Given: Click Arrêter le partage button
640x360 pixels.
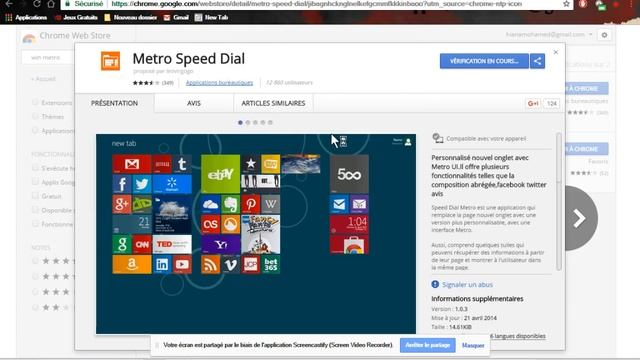Looking at the screenshot, I should click(x=427, y=345).
